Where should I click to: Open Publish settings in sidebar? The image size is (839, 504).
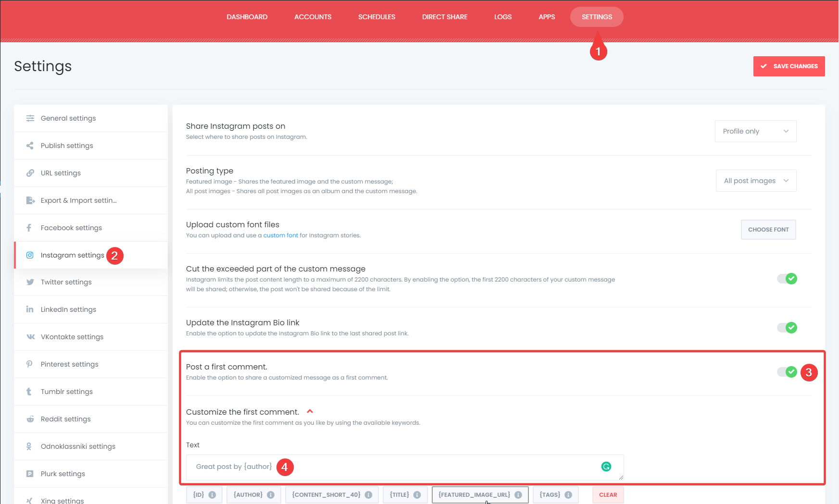(91, 146)
